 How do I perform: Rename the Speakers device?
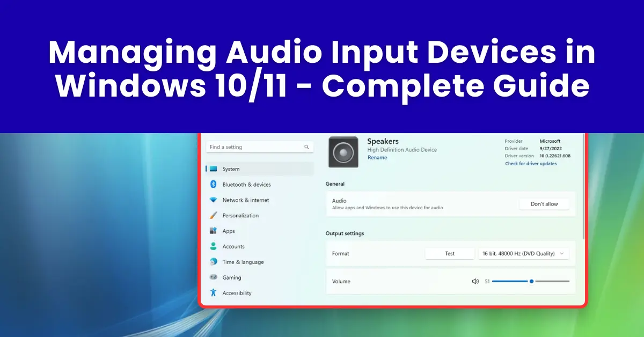coord(377,157)
